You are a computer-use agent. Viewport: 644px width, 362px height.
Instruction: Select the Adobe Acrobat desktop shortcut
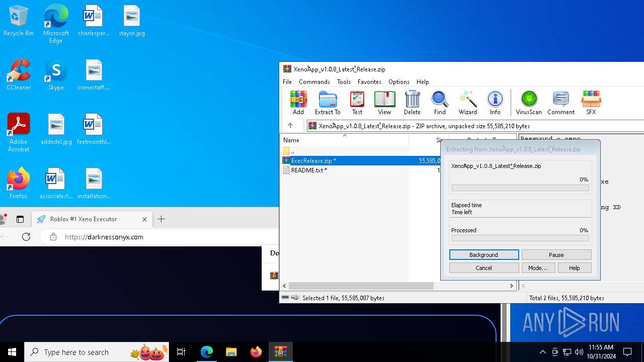(19, 133)
